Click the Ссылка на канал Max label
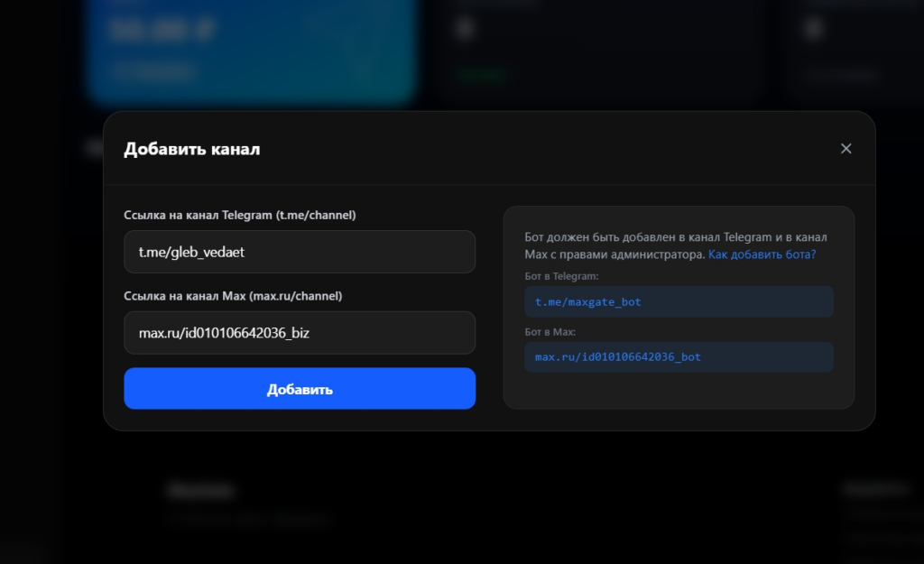Image resolution: width=924 pixels, height=564 pixels. tap(233, 296)
